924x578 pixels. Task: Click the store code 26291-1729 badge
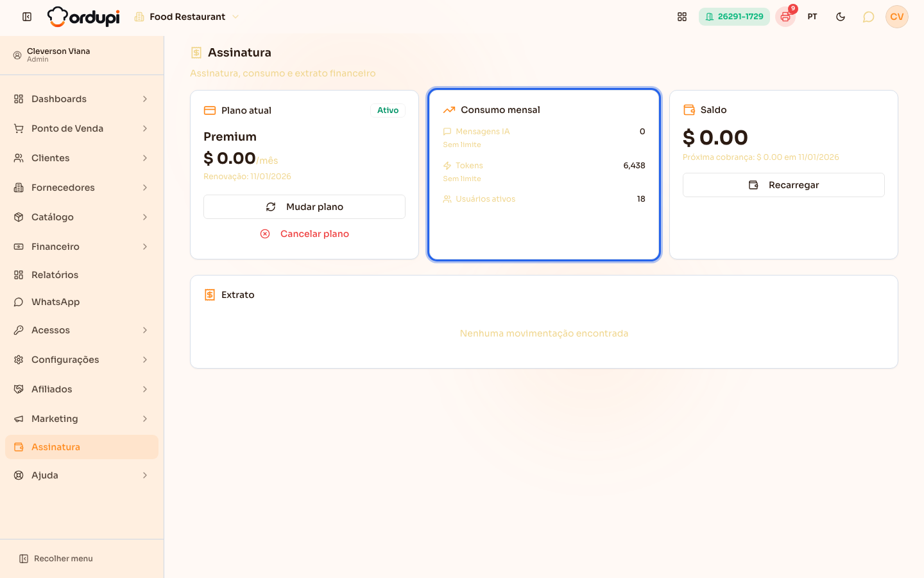pyautogui.click(x=734, y=17)
